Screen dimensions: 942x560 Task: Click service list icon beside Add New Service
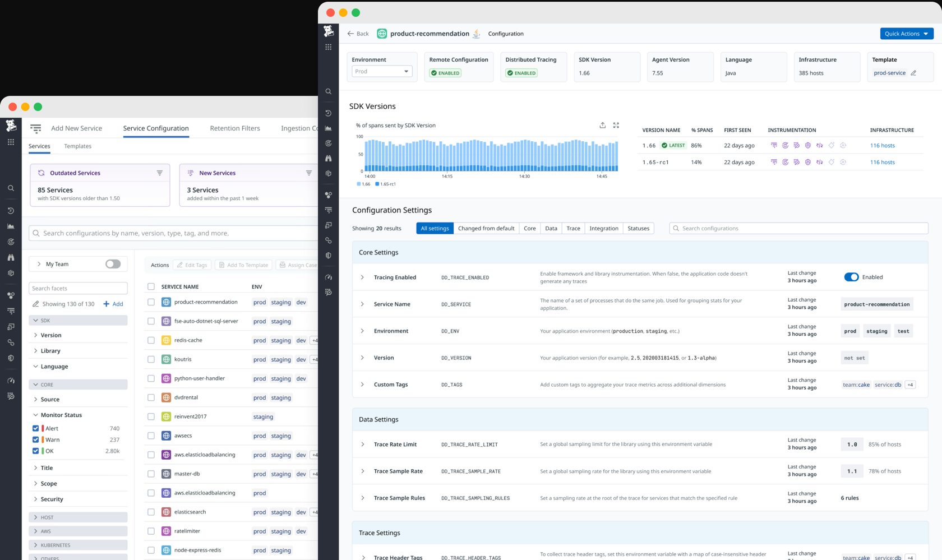coord(36,128)
